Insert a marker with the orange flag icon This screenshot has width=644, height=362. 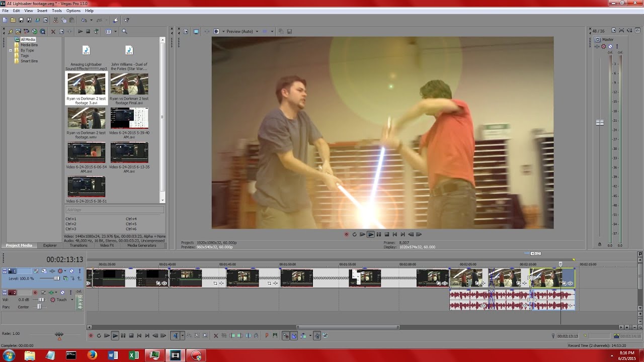click(267, 335)
